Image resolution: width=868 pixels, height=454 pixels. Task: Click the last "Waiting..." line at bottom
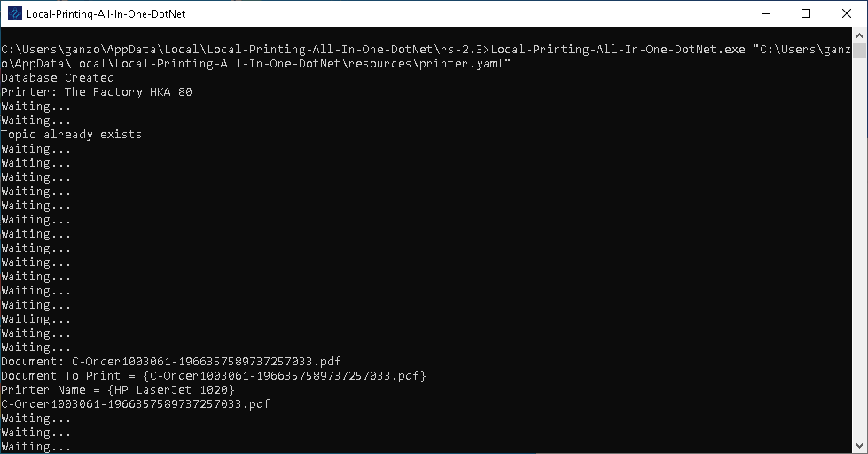[x=36, y=447]
